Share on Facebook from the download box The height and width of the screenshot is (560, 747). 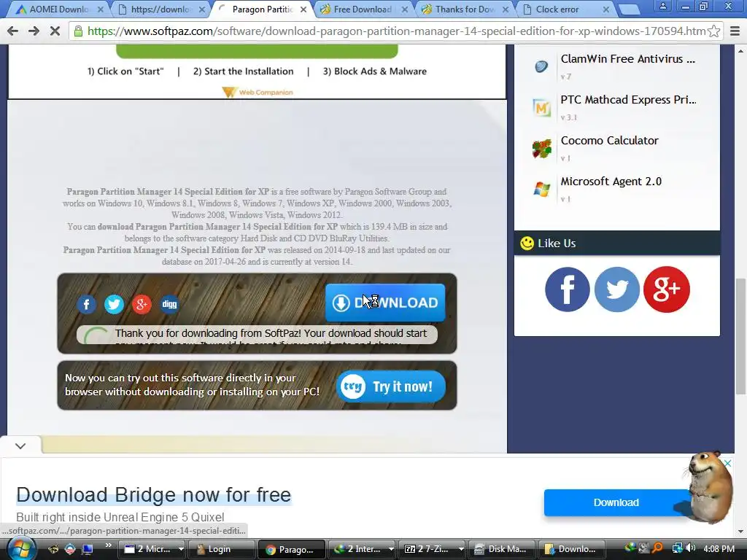86,304
